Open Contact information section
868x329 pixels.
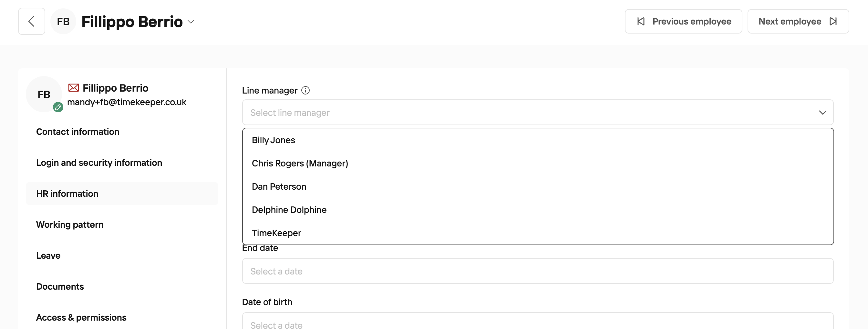[122, 132]
